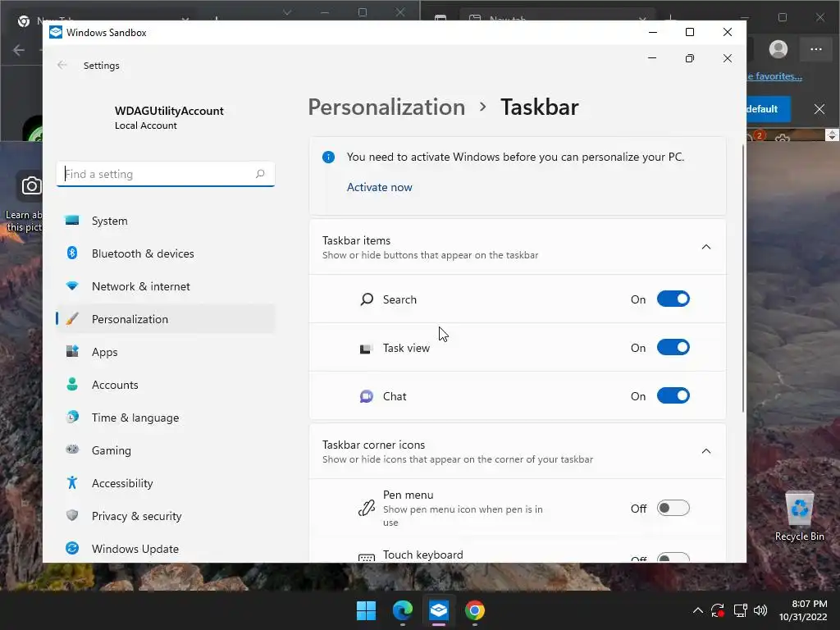This screenshot has height=630, width=840.
Task: Click the WDAGUtilityAccount account name
Action: coord(169,111)
